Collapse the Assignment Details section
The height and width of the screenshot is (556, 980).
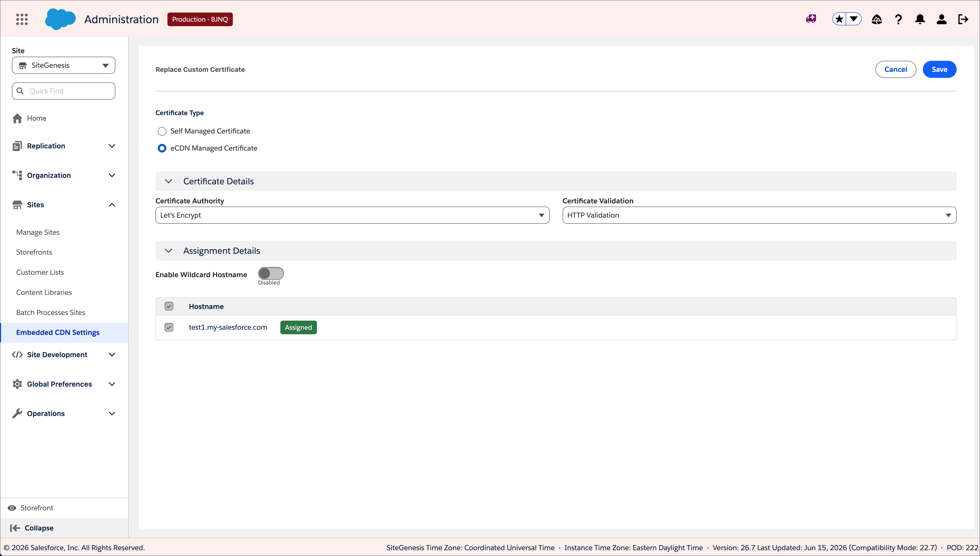pyautogui.click(x=168, y=251)
